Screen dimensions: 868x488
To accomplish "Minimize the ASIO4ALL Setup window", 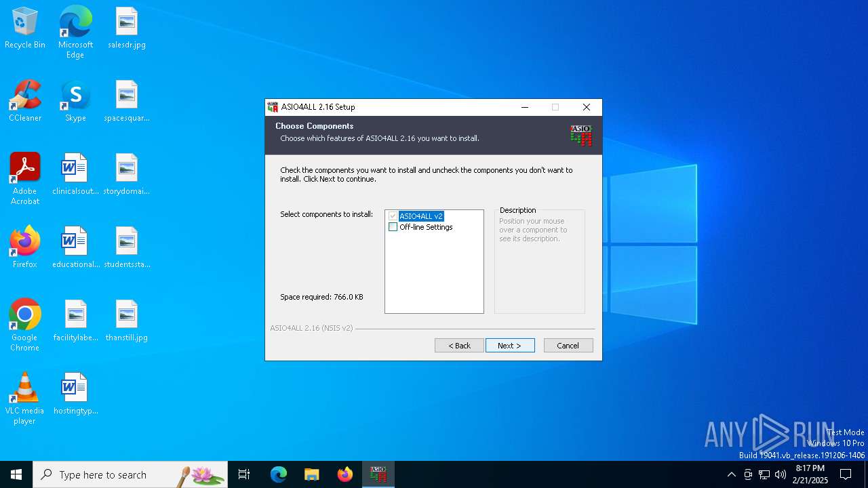I will tap(525, 107).
